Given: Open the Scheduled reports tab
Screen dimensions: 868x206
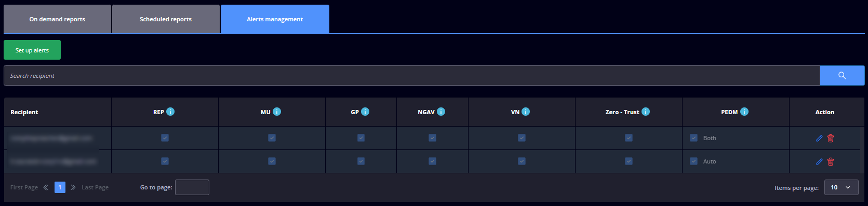Looking at the screenshot, I should pos(166,19).
